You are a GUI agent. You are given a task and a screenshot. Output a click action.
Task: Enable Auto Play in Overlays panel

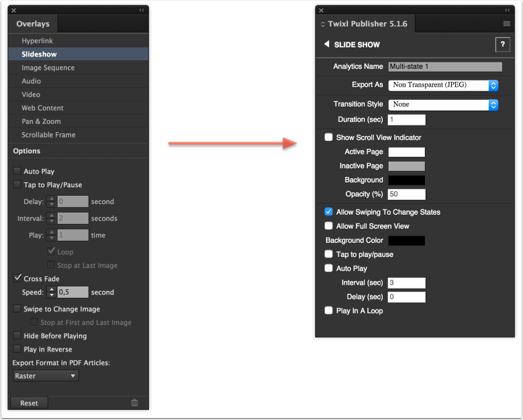click(x=17, y=171)
